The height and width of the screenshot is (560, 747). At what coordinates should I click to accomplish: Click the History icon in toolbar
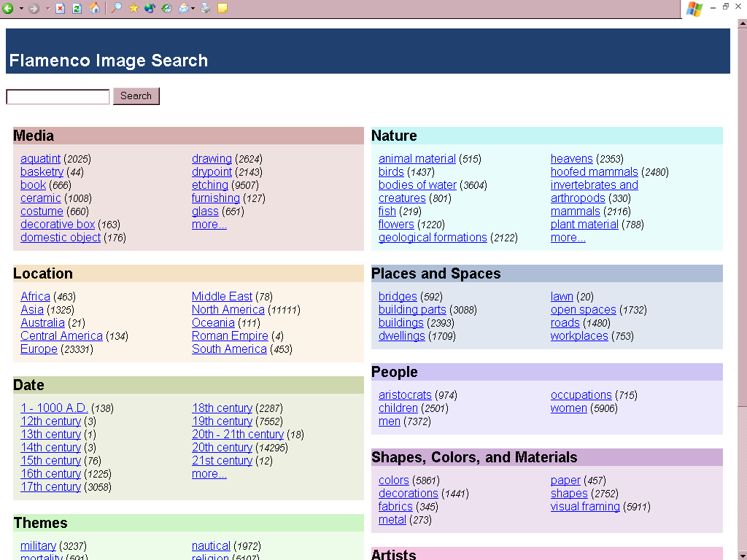pos(166,9)
